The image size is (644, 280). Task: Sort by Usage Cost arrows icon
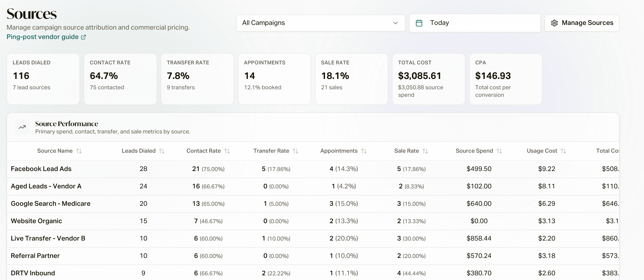click(564, 151)
